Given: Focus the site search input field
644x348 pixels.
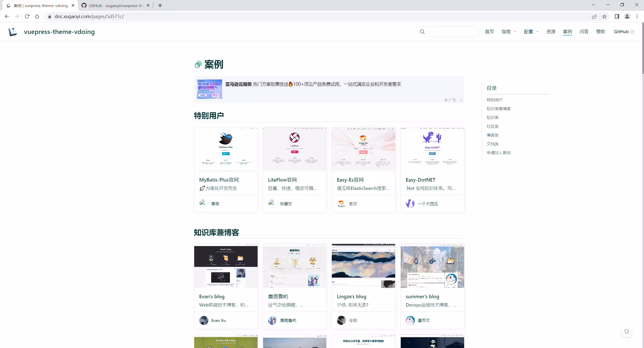Looking at the screenshot, I should (449, 32).
